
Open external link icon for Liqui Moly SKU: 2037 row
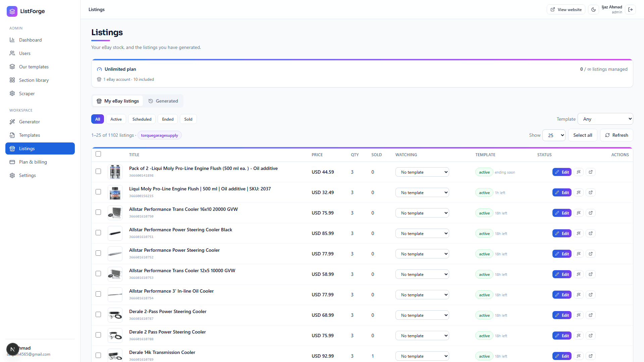click(x=591, y=192)
